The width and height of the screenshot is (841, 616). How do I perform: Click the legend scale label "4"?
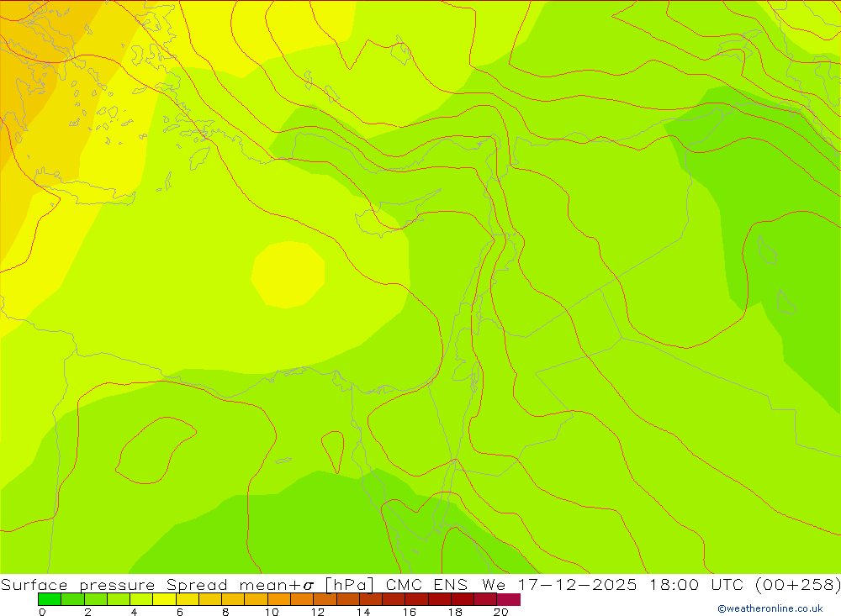point(134,612)
